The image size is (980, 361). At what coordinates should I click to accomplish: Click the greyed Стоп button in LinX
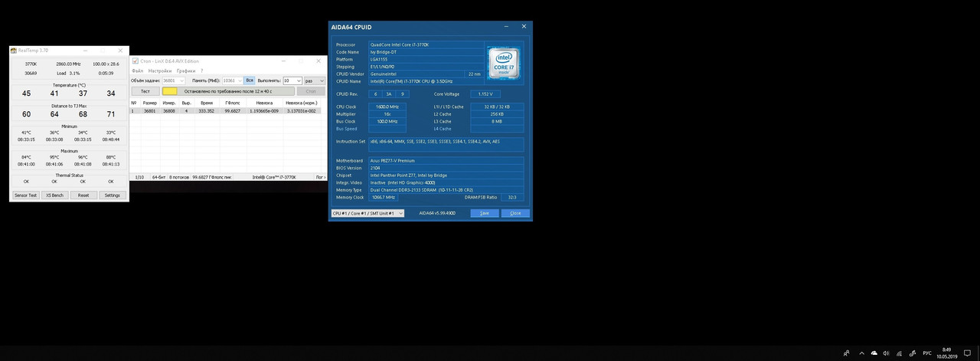[x=311, y=91]
